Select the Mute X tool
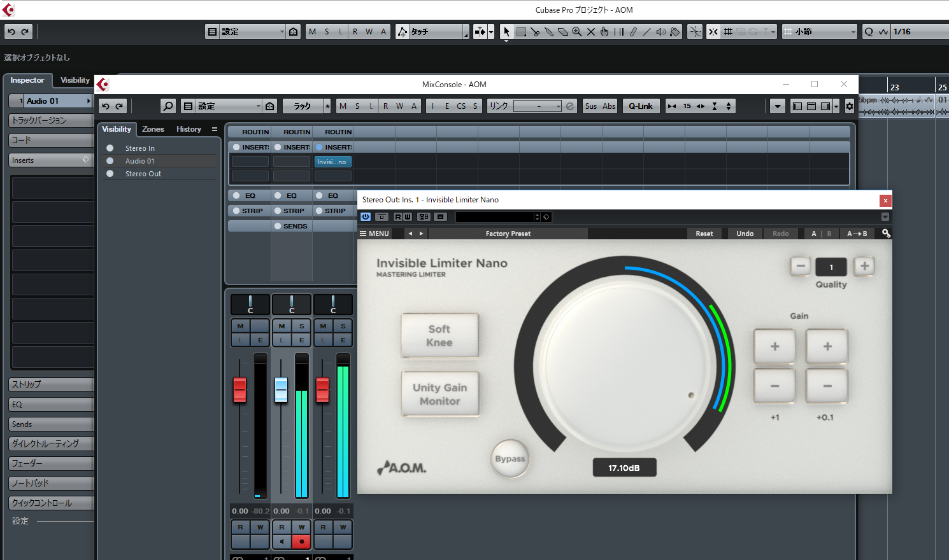The width and height of the screenshot is (949, 560). point(591,31)
